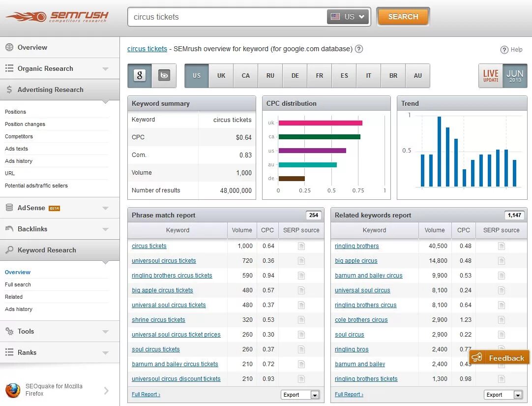
Task: Open Related under Keyword Research
Action: 14,297
